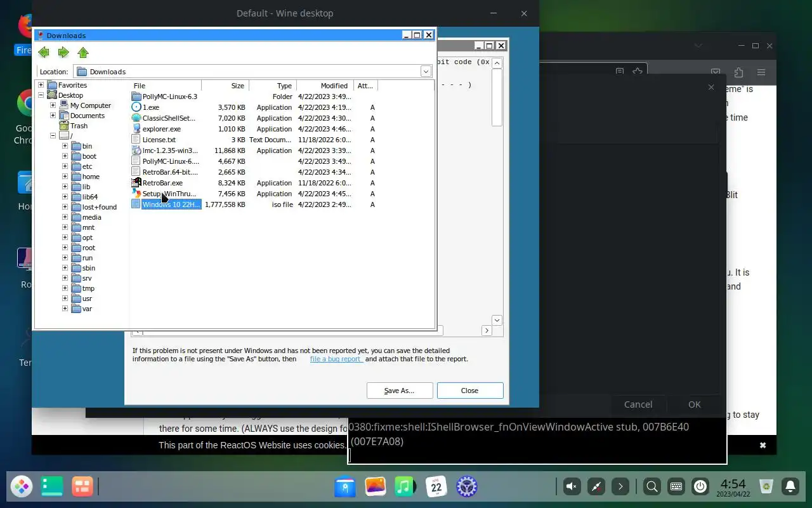812x508 pixels.
Task: Select the lmc-1.2.35-win3 file icon
Action: [x=136, y=150]
